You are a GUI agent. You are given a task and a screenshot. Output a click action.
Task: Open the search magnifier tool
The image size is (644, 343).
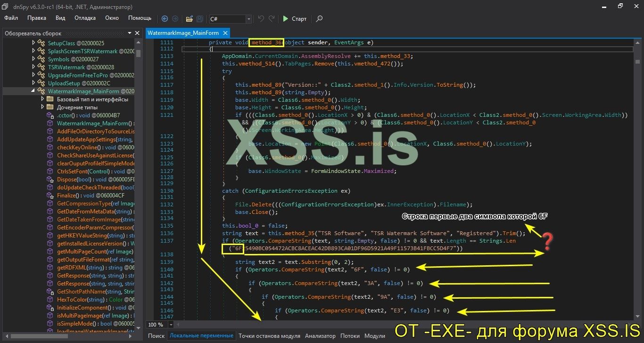coord(319,19)
